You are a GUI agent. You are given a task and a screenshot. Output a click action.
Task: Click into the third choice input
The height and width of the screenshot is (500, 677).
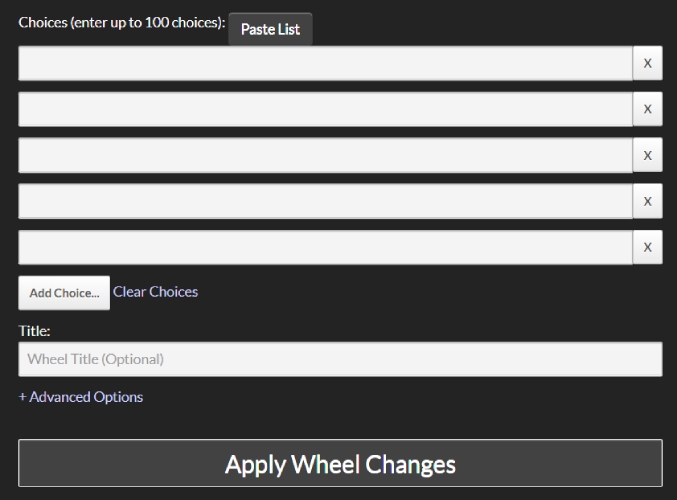325,155
